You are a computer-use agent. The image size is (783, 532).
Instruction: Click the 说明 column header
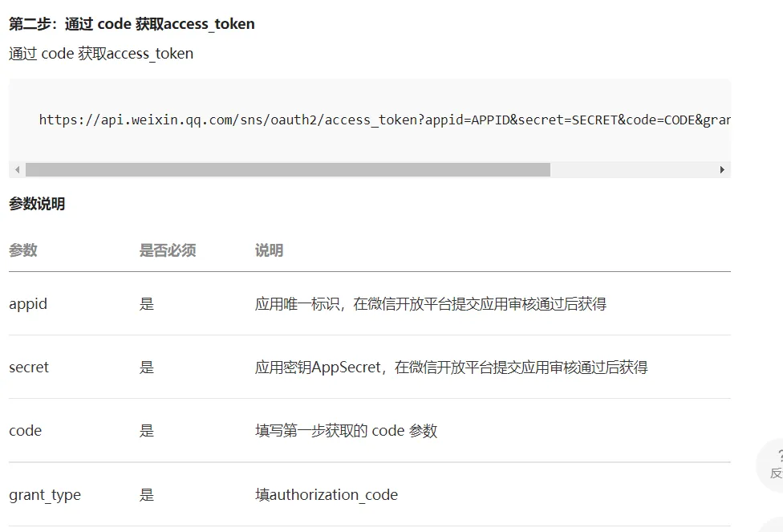pos(267,250)
